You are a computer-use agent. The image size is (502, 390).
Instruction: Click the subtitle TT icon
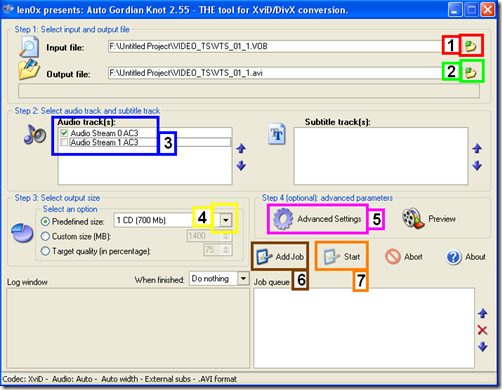277,134
